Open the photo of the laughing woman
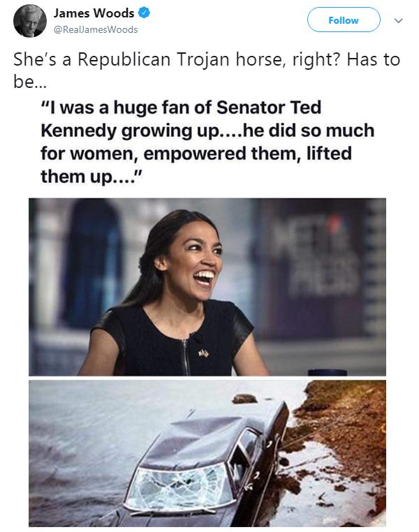 tap(207, 287)
